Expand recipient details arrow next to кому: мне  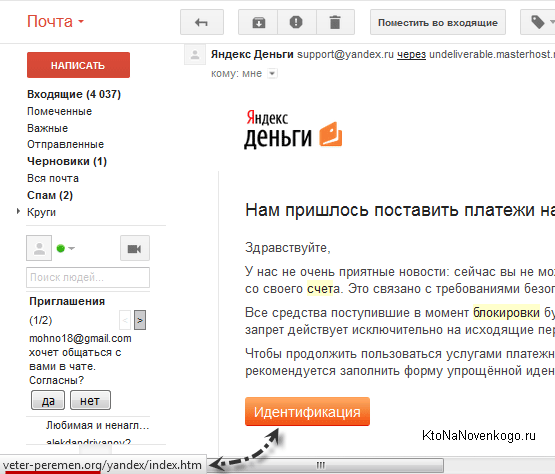point(272,74)
